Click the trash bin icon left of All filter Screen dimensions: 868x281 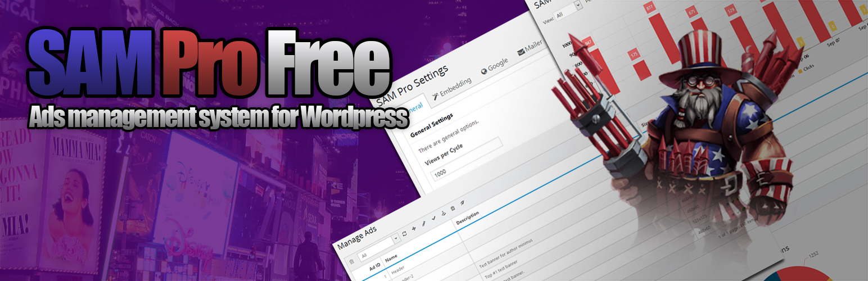352,261
